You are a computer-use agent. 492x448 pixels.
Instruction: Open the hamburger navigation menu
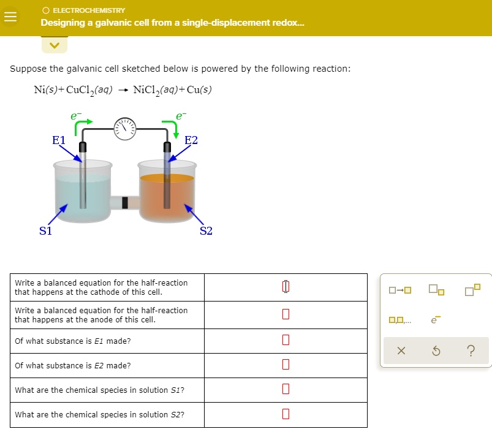(10, 17)
